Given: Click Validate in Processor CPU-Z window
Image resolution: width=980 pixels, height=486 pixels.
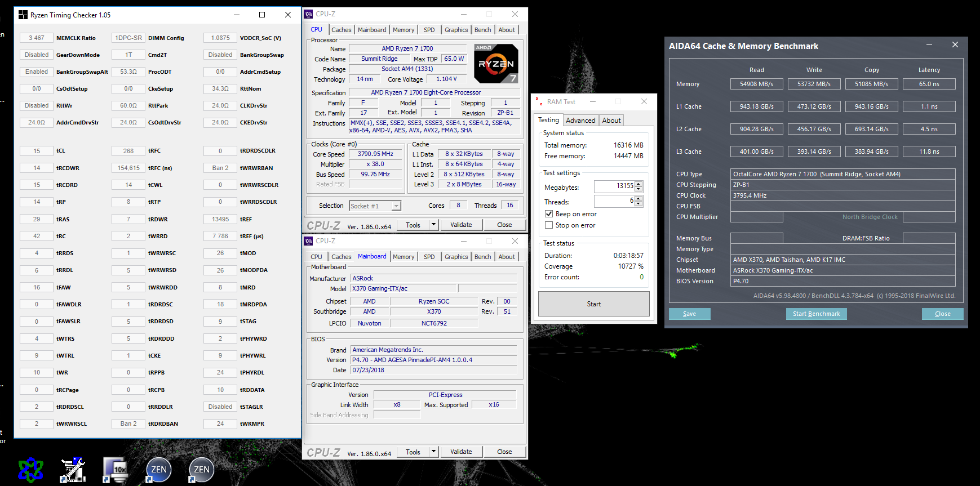Looking at the screenshot, I should tap(461, 225).
